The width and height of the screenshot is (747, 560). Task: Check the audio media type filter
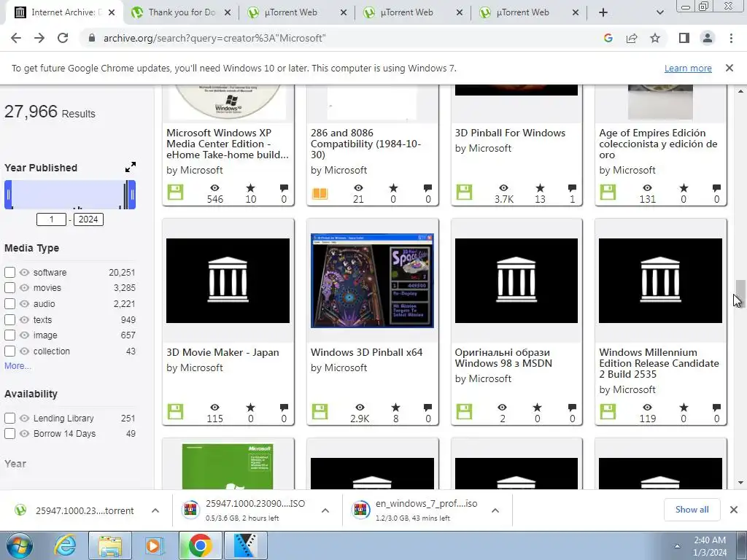9,304
